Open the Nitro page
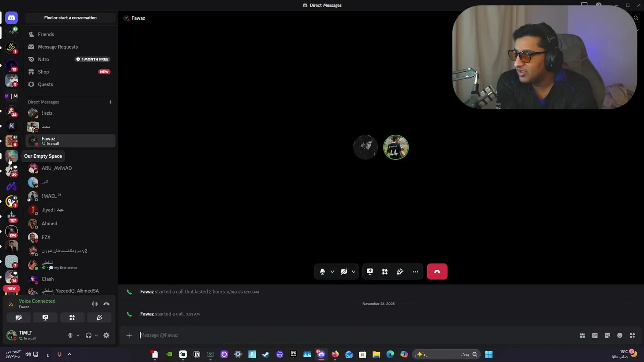Viewport: 644px width, 362px height. pyautogui.click(x=70, y=59)
